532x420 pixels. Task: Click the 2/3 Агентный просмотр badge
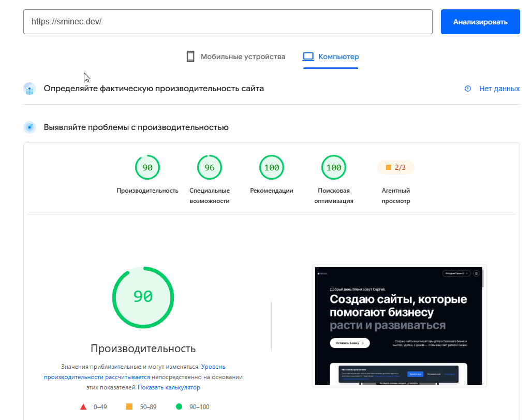pos(395,167)
